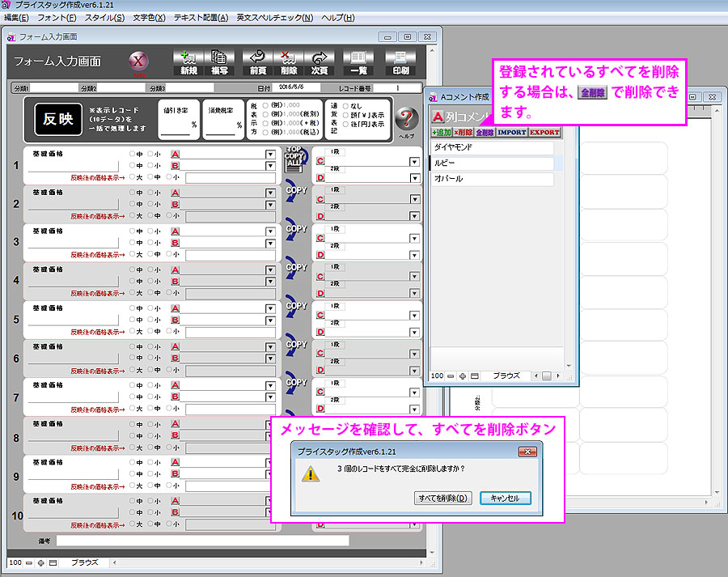This screenshot has height=577, width=728.
Task: Open the 一覧 list view icon
Action: coord(358,62)
